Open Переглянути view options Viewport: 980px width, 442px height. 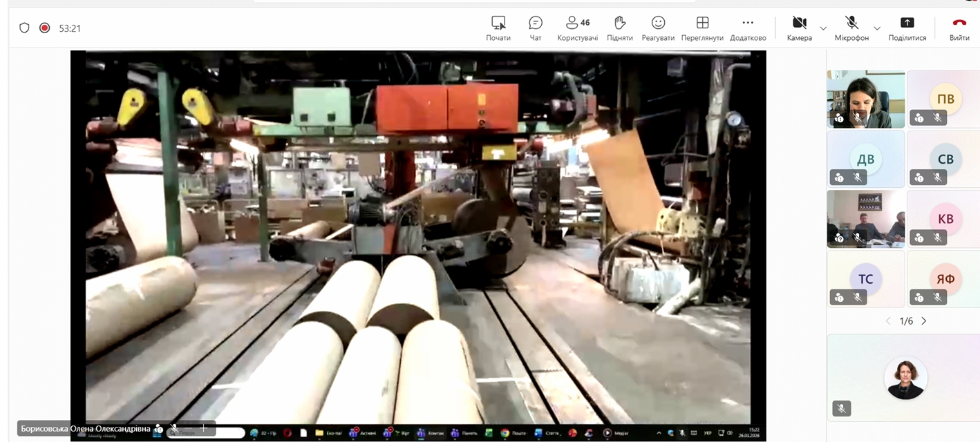tap(702, 28)
